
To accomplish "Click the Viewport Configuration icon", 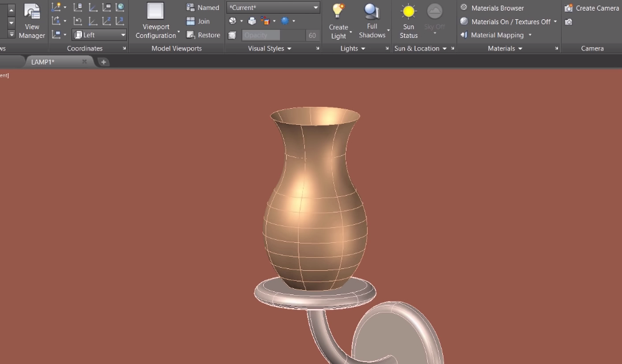I will coord(155,12).
